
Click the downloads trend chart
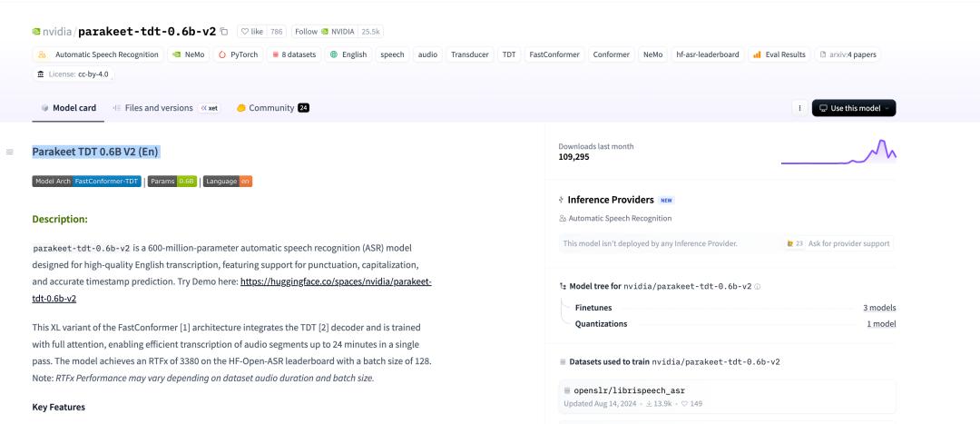tap(838, 152)
